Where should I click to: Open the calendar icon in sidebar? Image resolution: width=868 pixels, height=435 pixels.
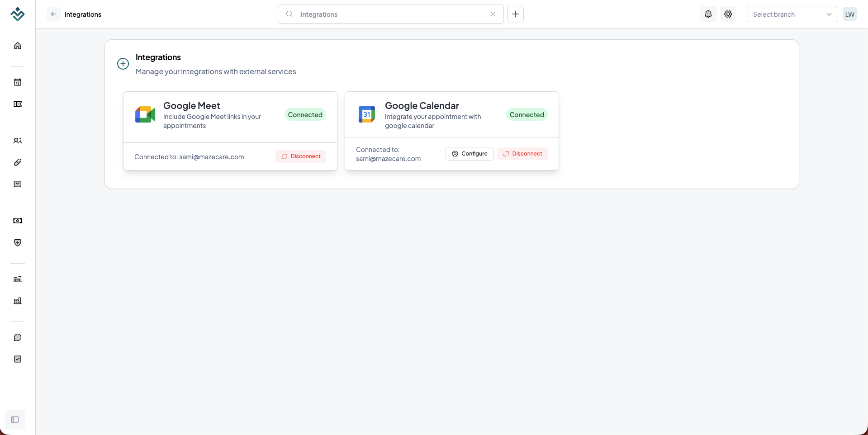point(18,82)
